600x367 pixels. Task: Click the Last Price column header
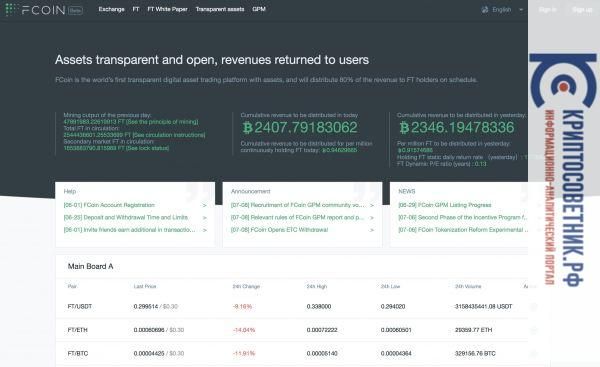145,286
